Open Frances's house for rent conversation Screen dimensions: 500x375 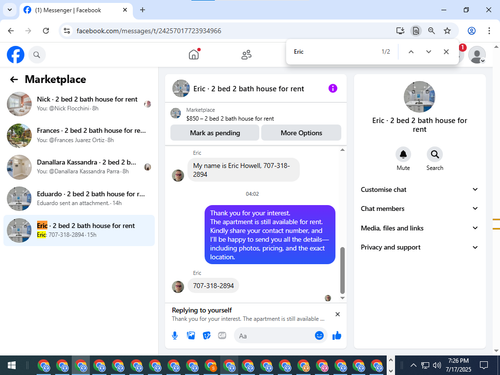click(x=79, y=135)
